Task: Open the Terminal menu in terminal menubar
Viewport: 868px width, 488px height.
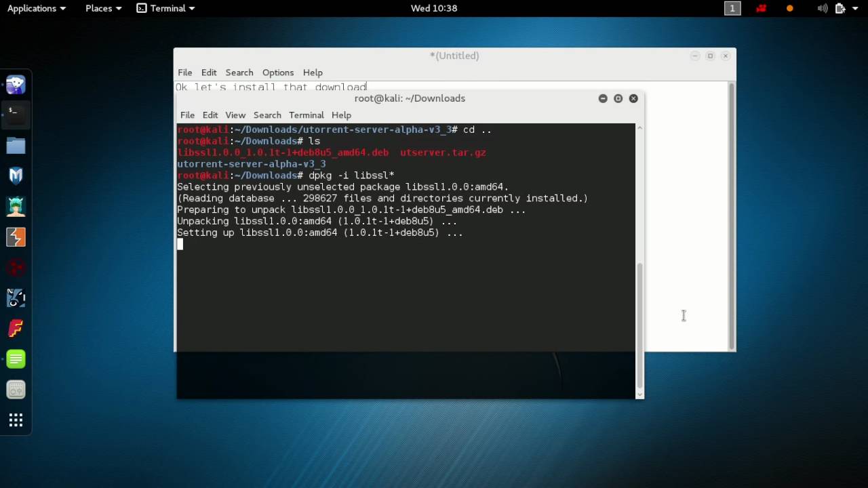Action: pos(307,115)
